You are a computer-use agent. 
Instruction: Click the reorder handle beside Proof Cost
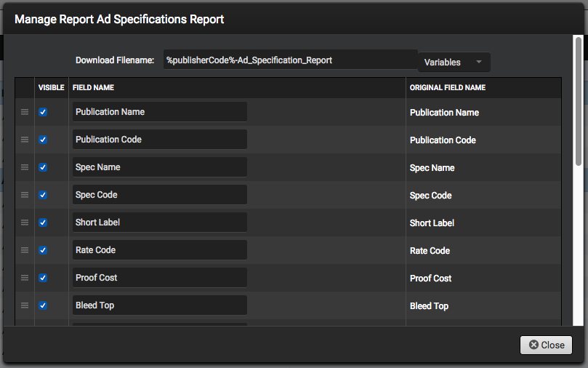(25, 278)
